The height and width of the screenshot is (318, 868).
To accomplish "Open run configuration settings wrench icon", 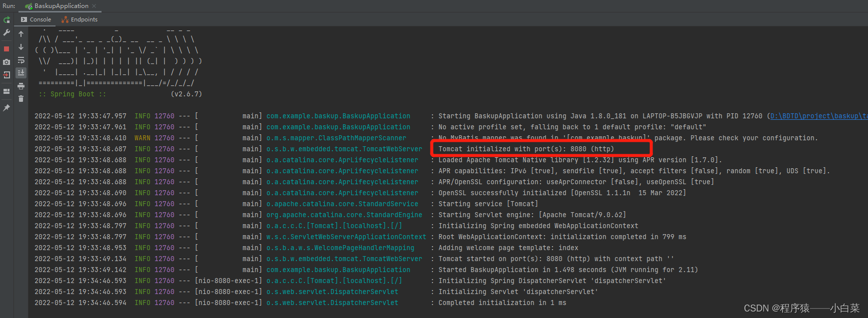I will (x=6, y=32).
